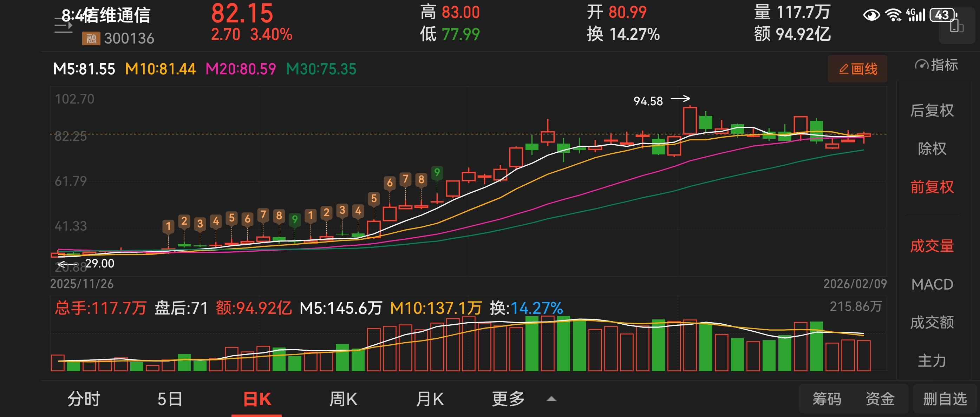Tap the 画线 pencil draw-line icon
The height and width of the screenshot is (417, 980).
click(844, 69)
